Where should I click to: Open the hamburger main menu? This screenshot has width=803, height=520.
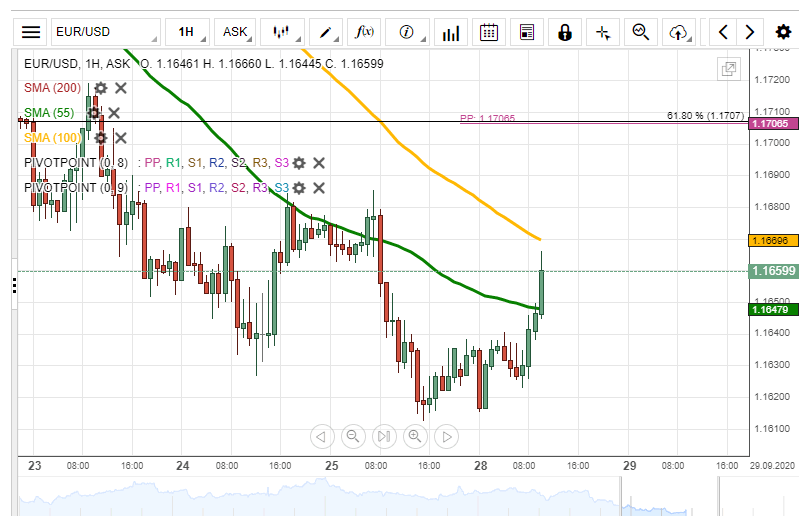(x=30, y=32)
